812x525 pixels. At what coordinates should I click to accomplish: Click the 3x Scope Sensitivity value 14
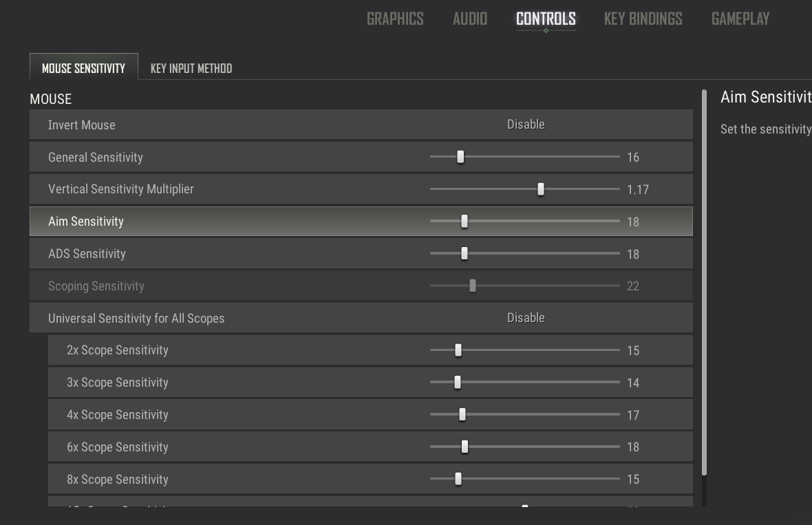[x=633, y=383]
